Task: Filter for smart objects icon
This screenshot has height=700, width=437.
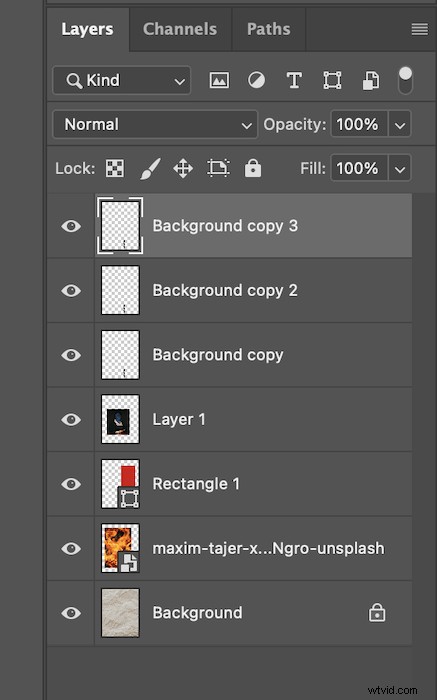Action: [x=370, y=81]
